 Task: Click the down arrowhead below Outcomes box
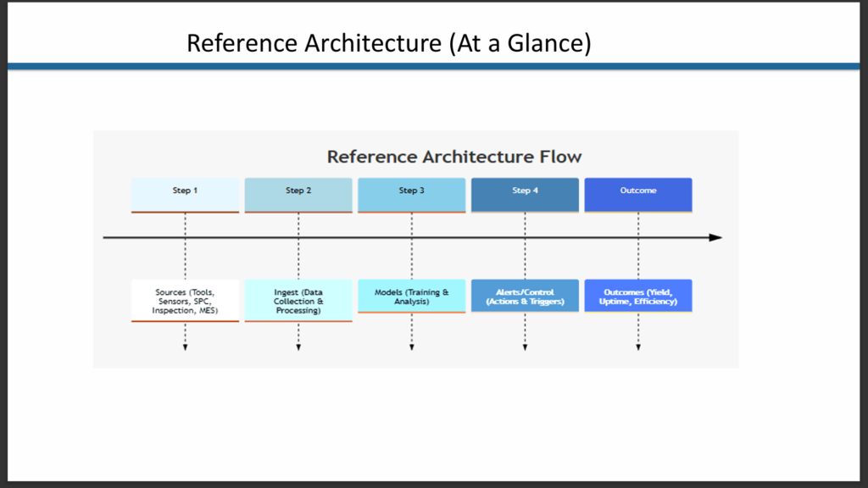[x=638, y=347]
